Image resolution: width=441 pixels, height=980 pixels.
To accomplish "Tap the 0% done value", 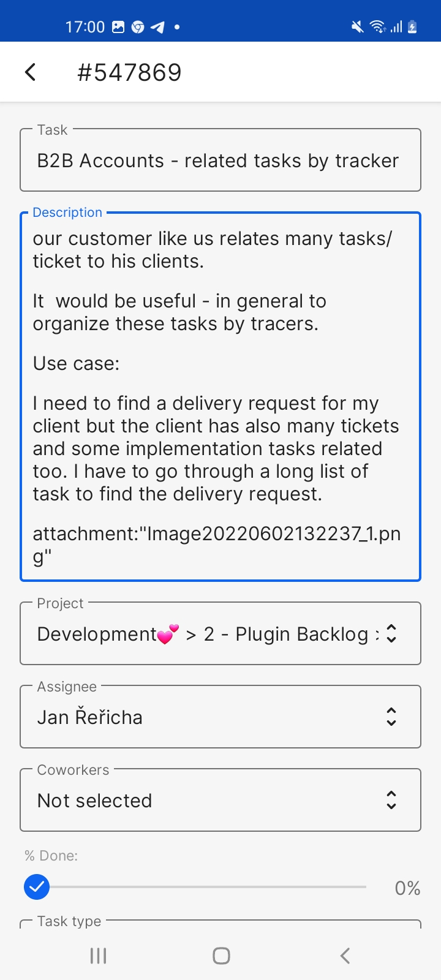I will (407, 888).
